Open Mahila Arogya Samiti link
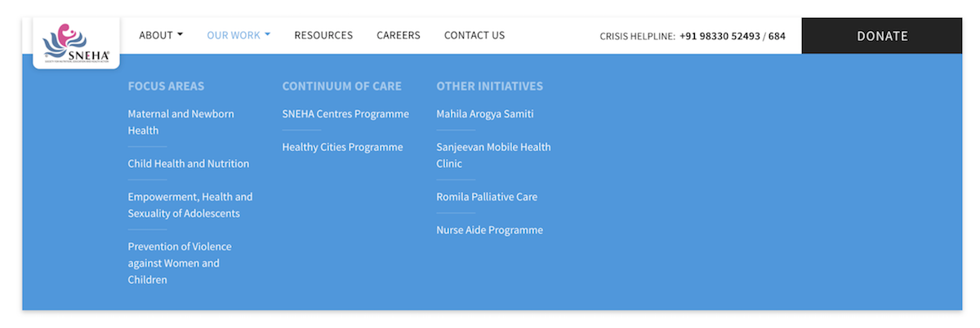 pyautogui.click(x=485, y=113)
